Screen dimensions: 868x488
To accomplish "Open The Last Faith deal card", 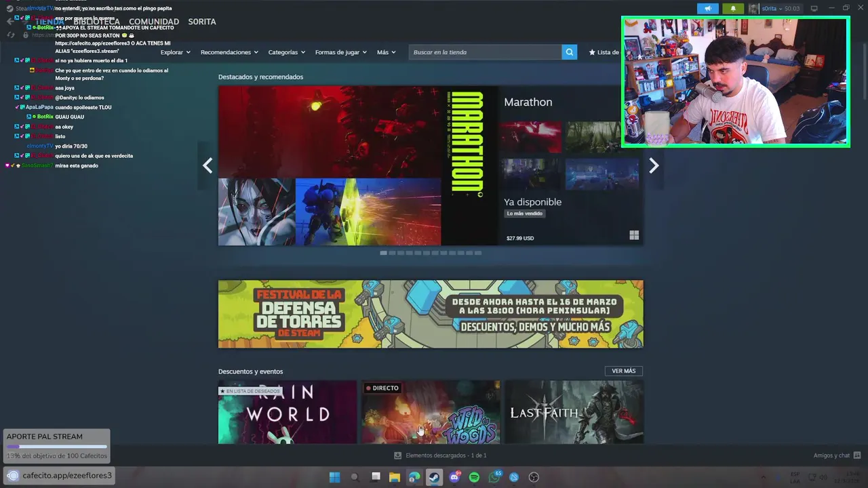I will [574, 412].
